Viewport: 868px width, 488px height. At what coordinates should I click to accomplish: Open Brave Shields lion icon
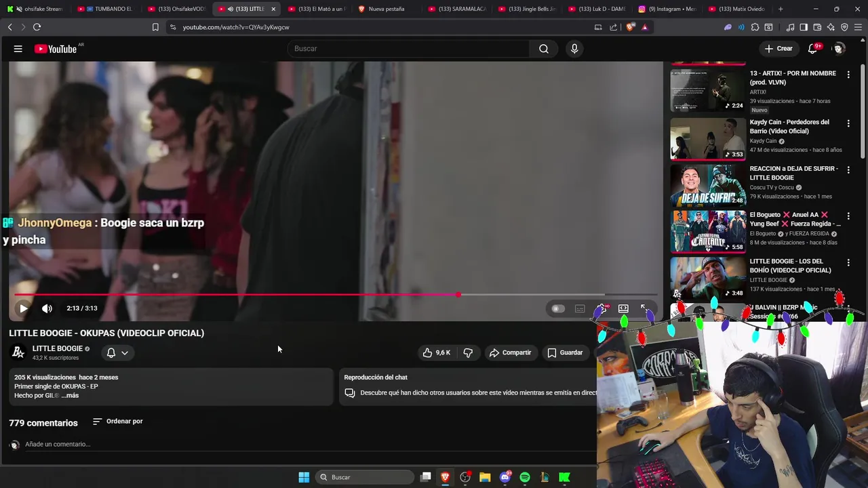click(631, 27)
